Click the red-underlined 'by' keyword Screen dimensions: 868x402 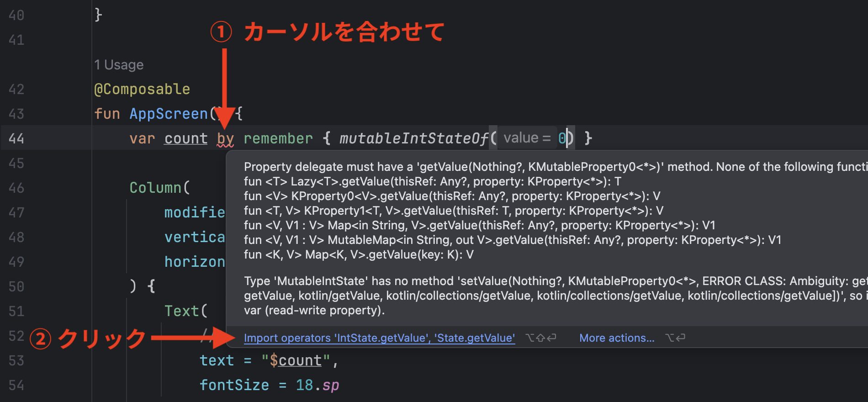tap(225, 138)
